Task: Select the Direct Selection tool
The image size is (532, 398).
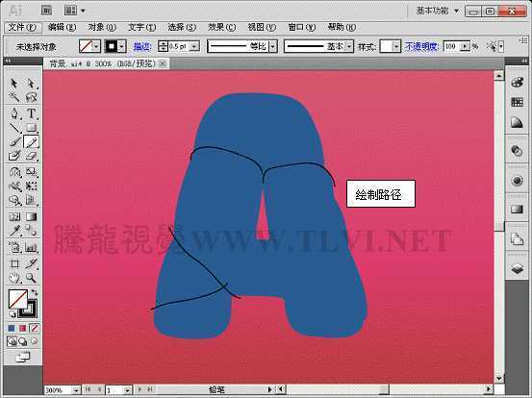Action: click(31, 83)
